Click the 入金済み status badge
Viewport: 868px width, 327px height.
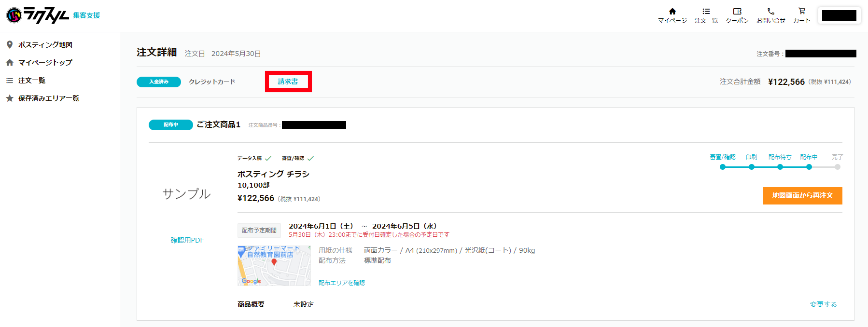pyautogui.click(x=159, y=82)
